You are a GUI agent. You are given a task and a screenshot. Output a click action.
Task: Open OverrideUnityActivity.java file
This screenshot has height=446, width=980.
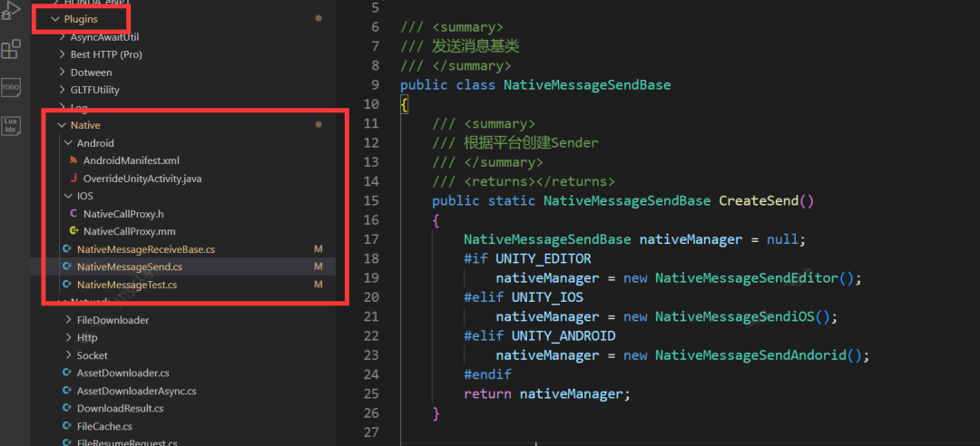tap(142, 179)
